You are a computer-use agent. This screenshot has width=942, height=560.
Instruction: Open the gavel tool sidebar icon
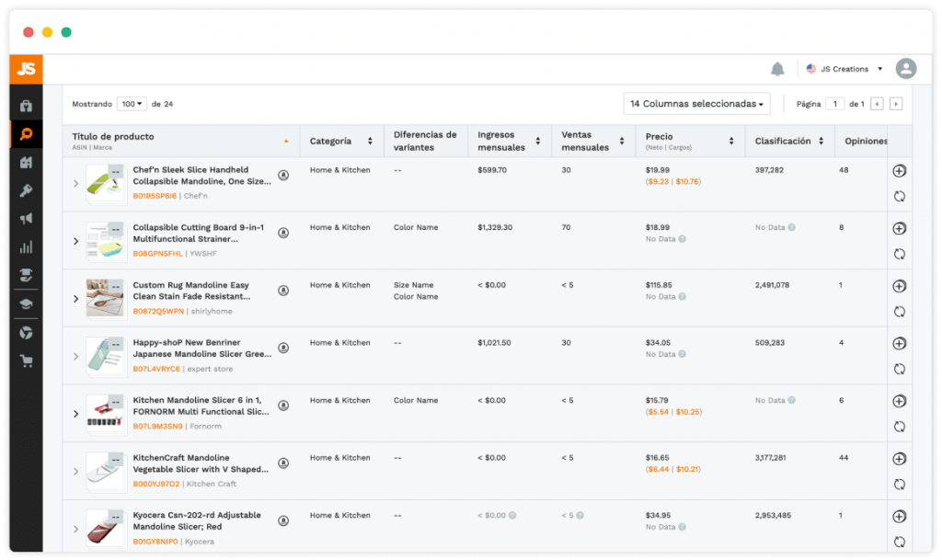[26, 190]
